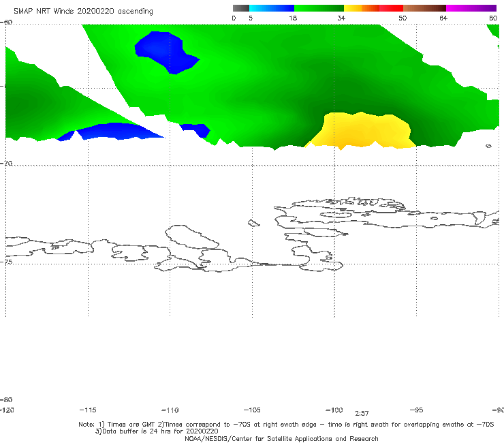
Task: Click the elongated blue patch near -115 longitude
Action: [x=112, y=132]
